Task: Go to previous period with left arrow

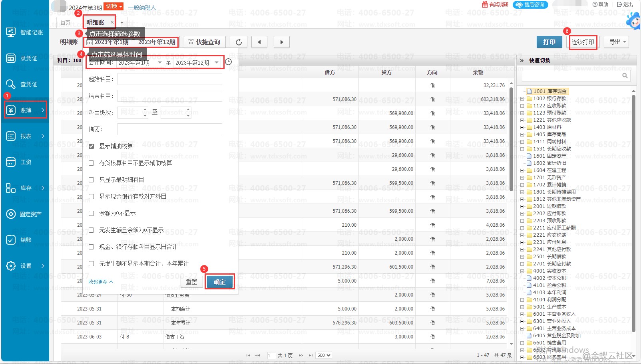Action: 259,42
